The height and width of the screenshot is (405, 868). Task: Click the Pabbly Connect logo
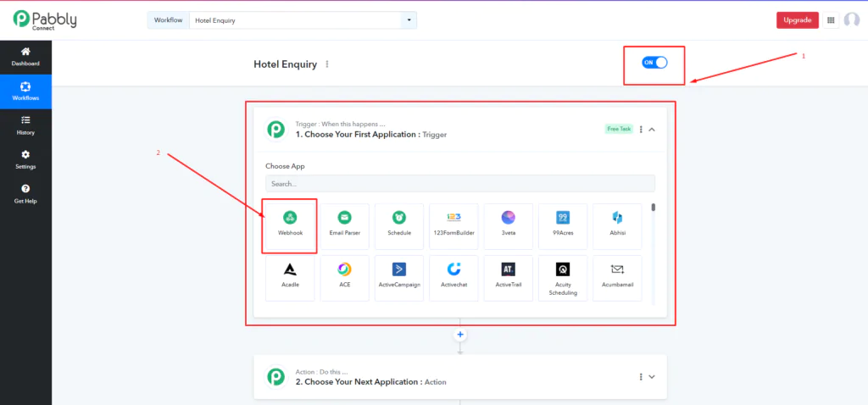(x=45, y=20)
